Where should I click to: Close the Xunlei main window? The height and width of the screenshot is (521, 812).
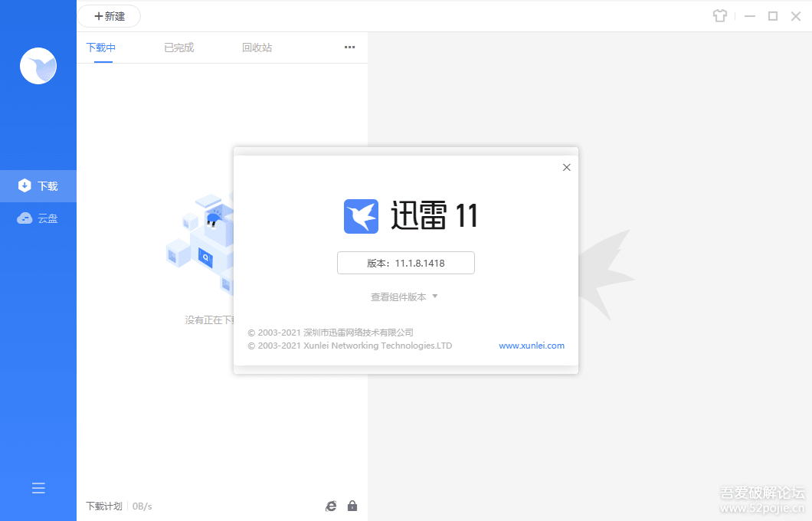point(795,16)
